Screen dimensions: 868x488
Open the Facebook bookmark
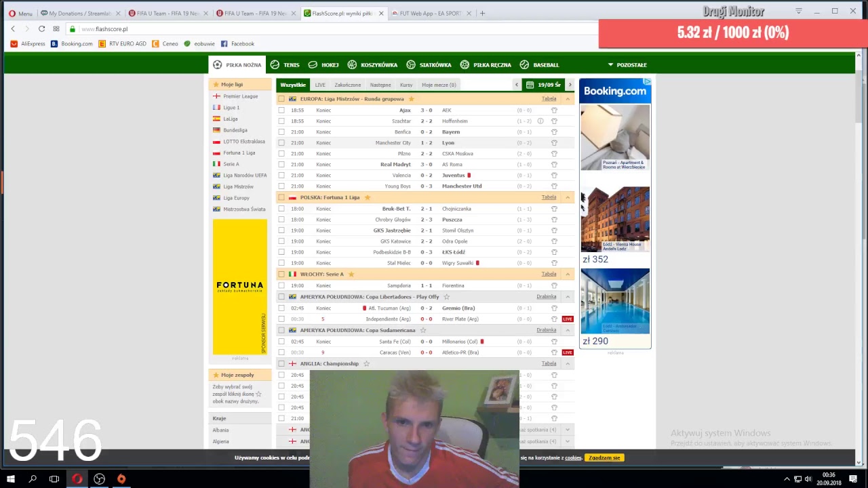tap(238, 44)
